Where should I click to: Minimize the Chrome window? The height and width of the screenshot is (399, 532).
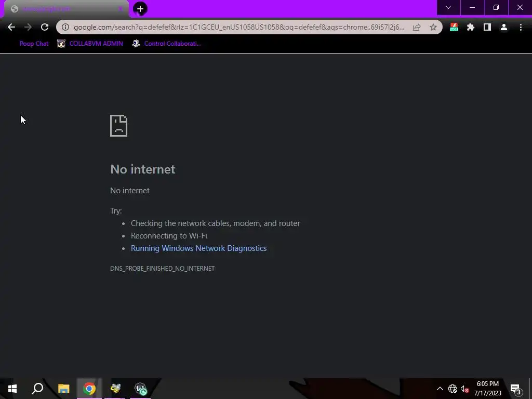[x=472, y=7]
